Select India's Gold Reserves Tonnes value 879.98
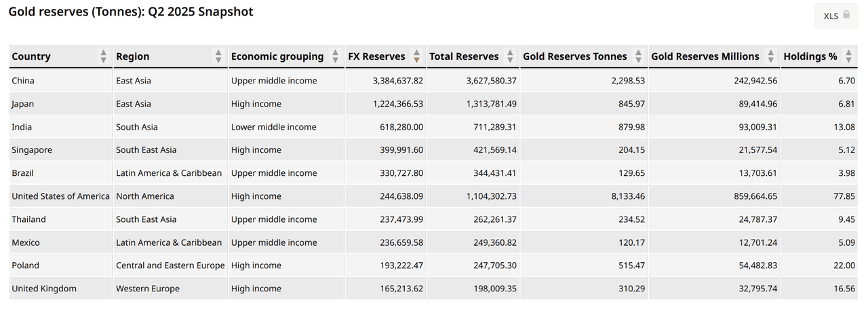 627,127
